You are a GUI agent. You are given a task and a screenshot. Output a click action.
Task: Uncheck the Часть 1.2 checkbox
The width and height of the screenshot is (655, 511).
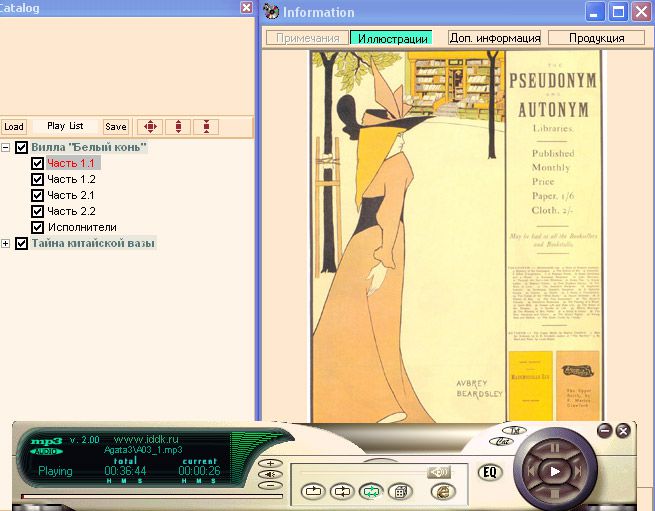38,179
